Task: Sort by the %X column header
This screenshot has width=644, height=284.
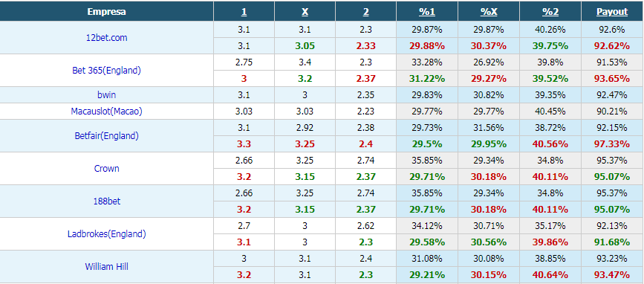Action: pyautogui.click(x=489, y=12)
